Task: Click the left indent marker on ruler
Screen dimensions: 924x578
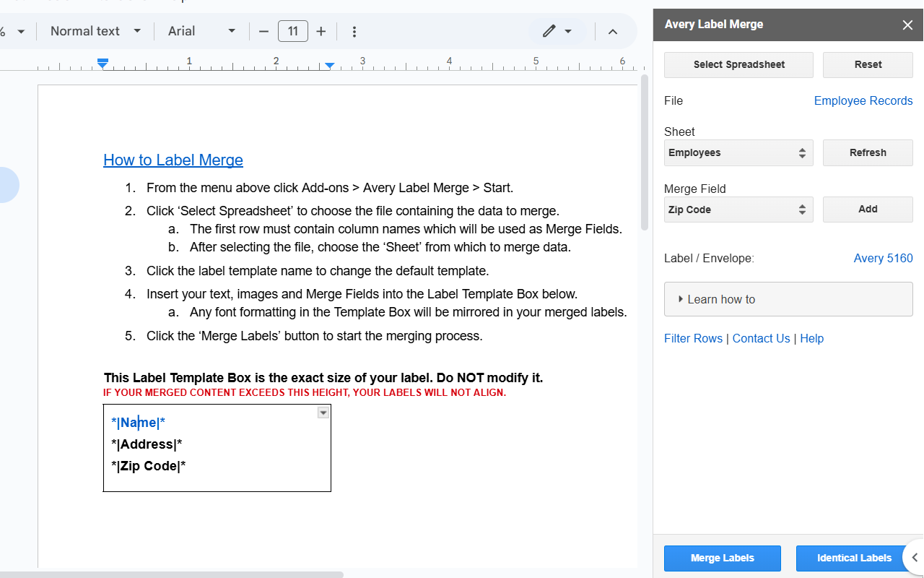Action: (103, 64)
